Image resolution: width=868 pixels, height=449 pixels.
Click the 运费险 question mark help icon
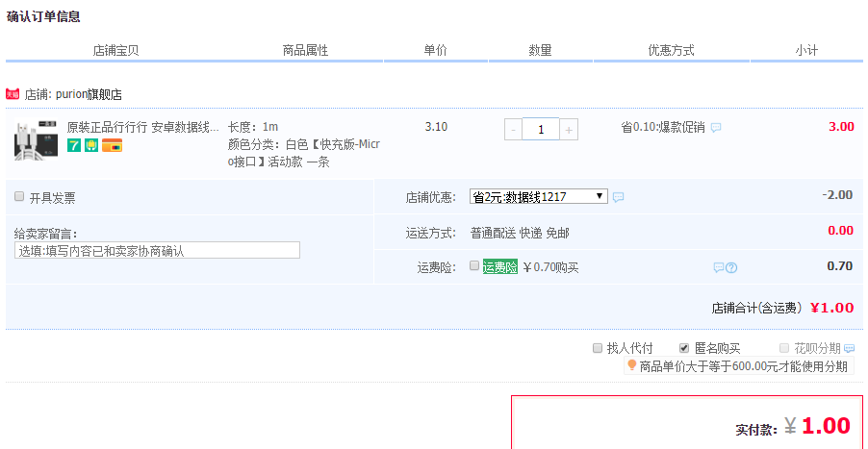(731, 268)
